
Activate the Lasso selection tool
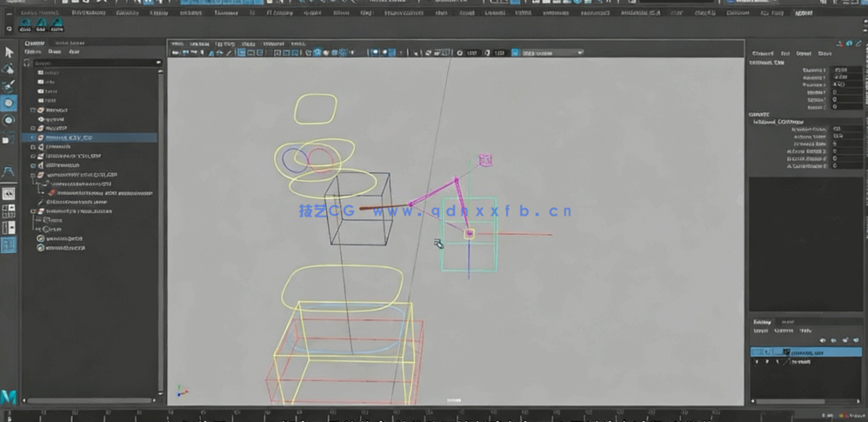(x=9, y=69)
